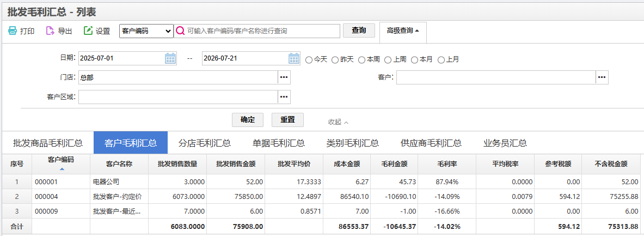Collapse the 高级查询 advanced query panel
Viewport: 644px width, 236px height.
pyautogui.click(x=403, y=31)
